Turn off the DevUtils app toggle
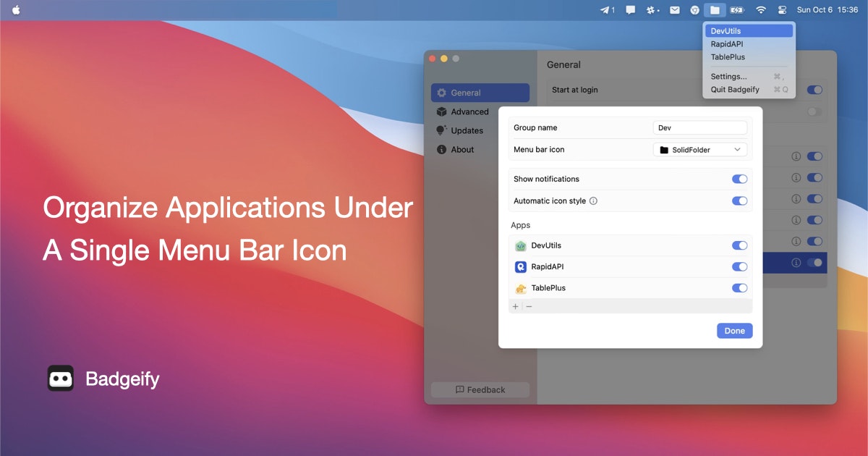This screenshot has height=456, width=868. 739,245
